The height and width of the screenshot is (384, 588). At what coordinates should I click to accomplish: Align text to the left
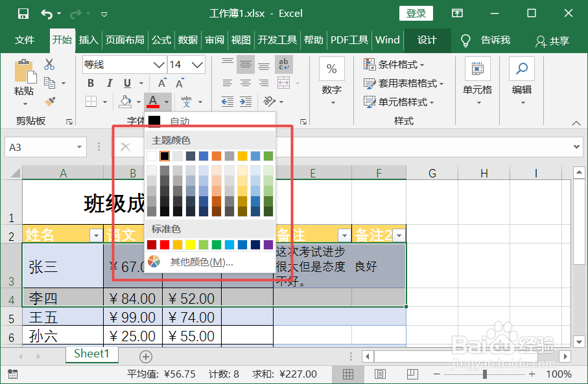coord(228,83)
